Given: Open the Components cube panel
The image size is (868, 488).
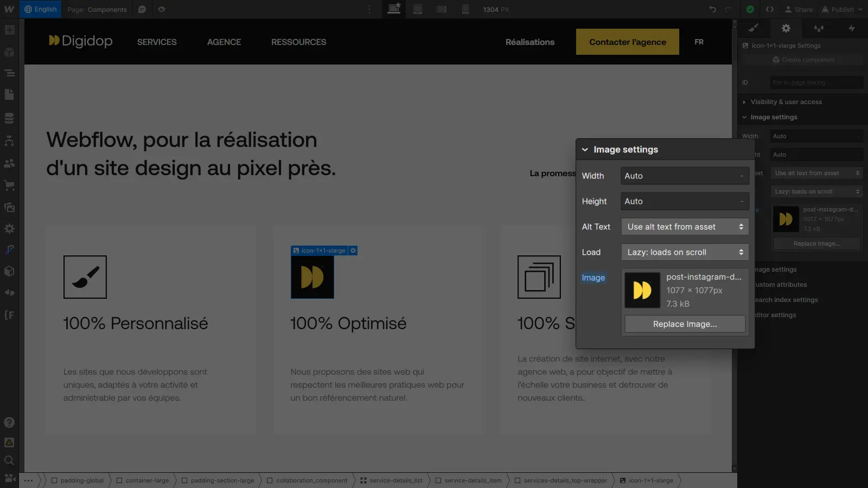Looking at the screenshot, I should coord(9,52).
